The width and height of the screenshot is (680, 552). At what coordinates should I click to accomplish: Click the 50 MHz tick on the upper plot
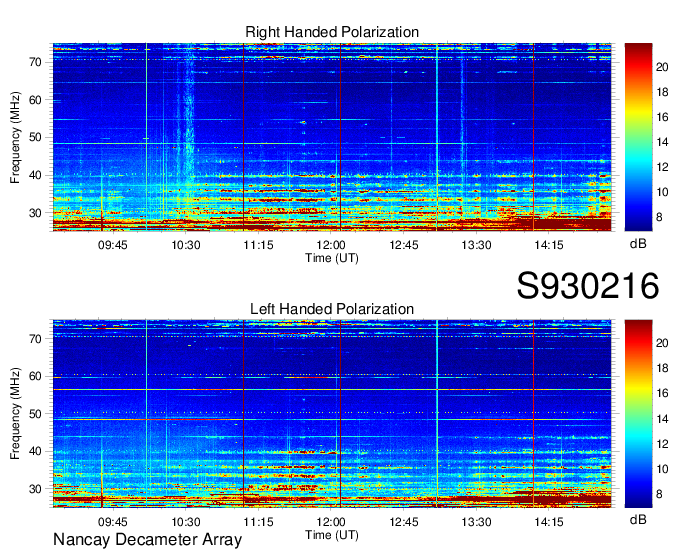pyautogui.click(x=36, y=137)
